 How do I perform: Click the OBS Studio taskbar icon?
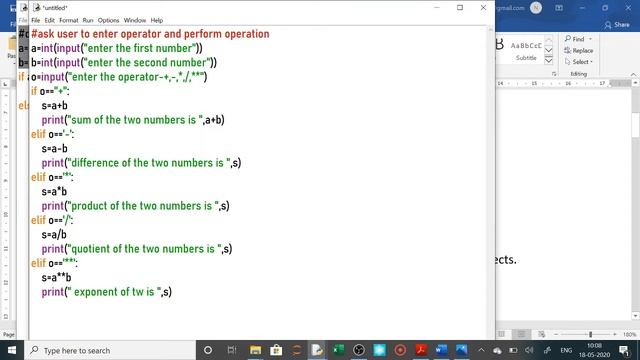(359, 350)
